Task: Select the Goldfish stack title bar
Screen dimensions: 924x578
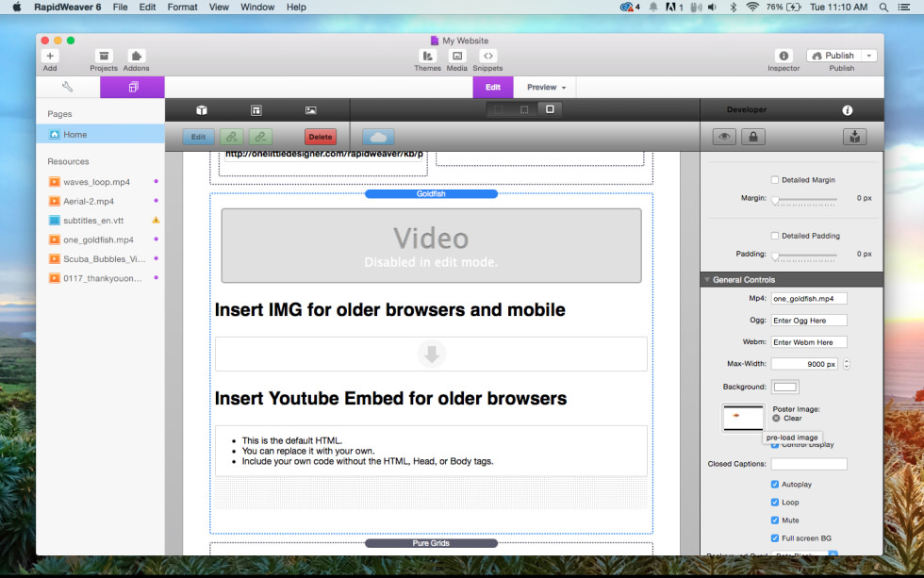Action: (x=432, y=194)
